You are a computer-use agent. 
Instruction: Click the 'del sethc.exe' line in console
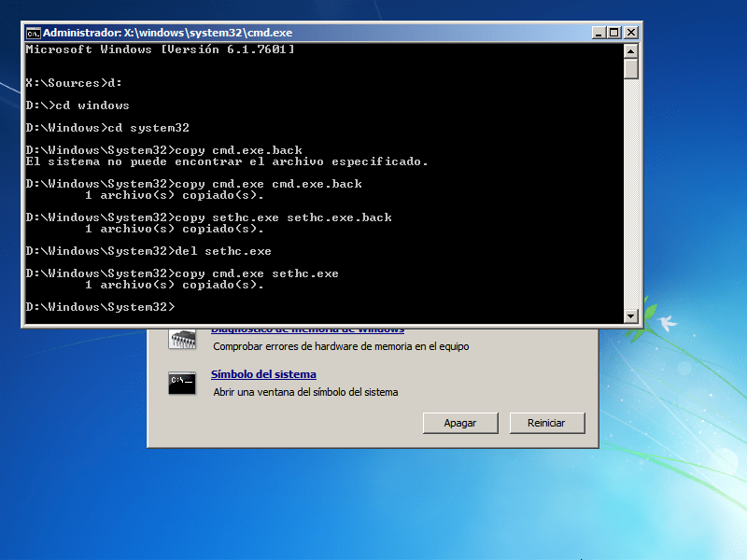[148, 251]
